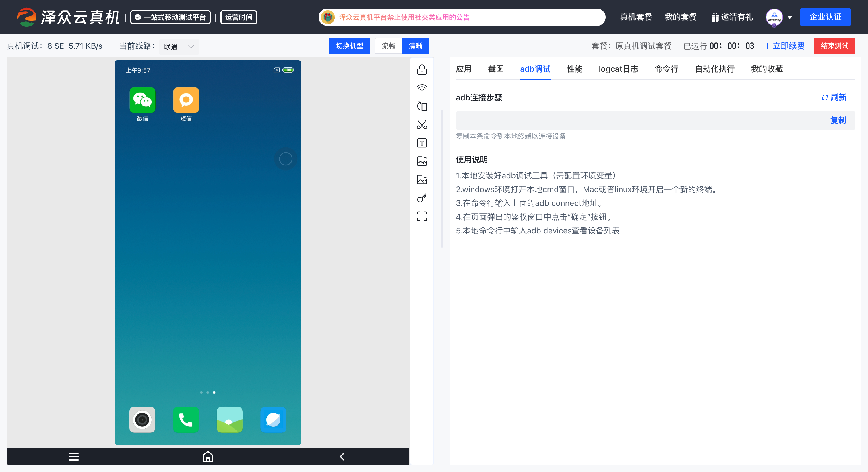The width and height of the screenshot is (868, 472).
Task: Open the 自动化执行 tab
Action: [x=715, y=69]
